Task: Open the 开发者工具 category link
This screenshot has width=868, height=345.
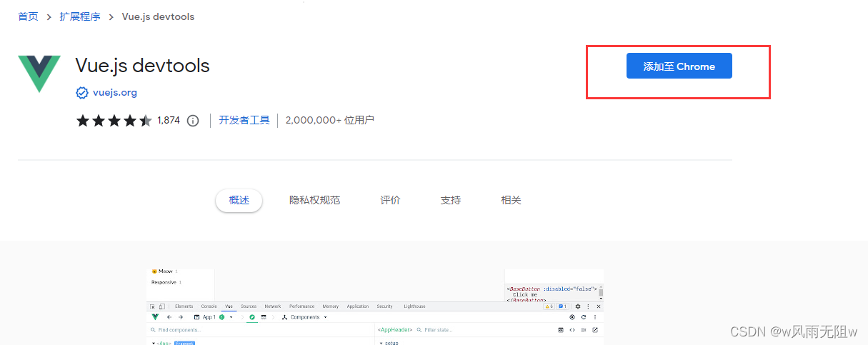Action: (244, 121)
